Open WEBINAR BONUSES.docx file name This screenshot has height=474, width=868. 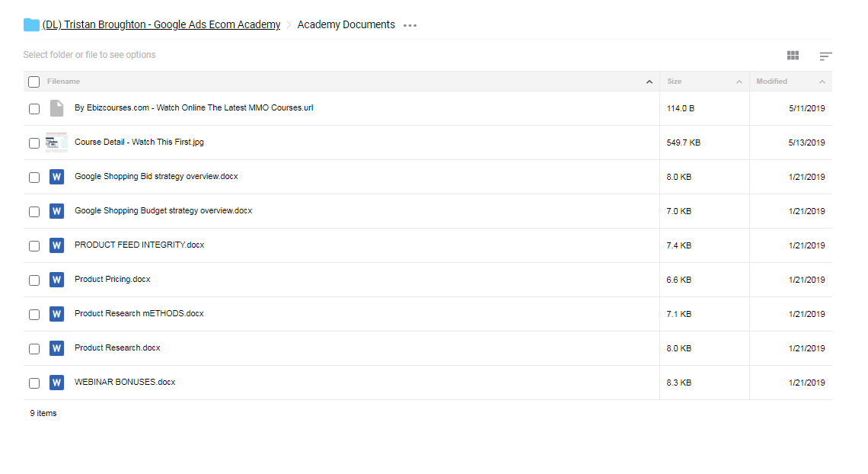[125, 383]
